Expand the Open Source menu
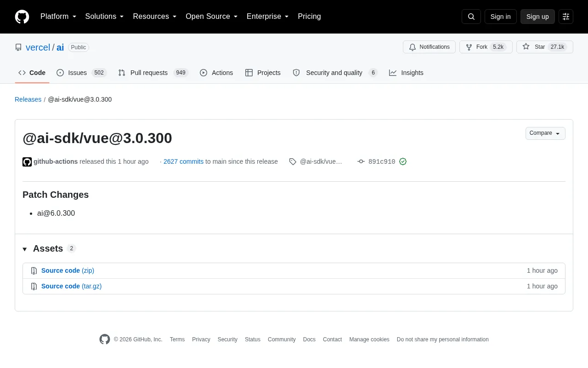The width and height of the screenshot is (588, 368). click(212, 17)
